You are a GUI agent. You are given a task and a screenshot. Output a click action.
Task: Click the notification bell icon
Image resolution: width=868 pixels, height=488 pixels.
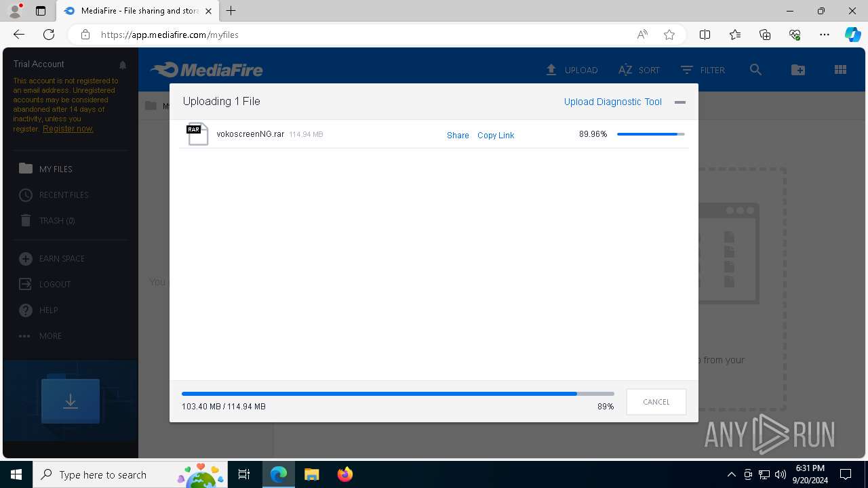(x=123, y=65)
